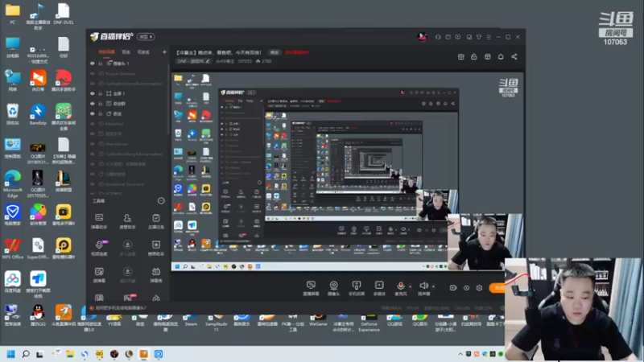Select the WarmSnow source row
Viewport: 644px width, 362px height.
click(x=127, y=144)
